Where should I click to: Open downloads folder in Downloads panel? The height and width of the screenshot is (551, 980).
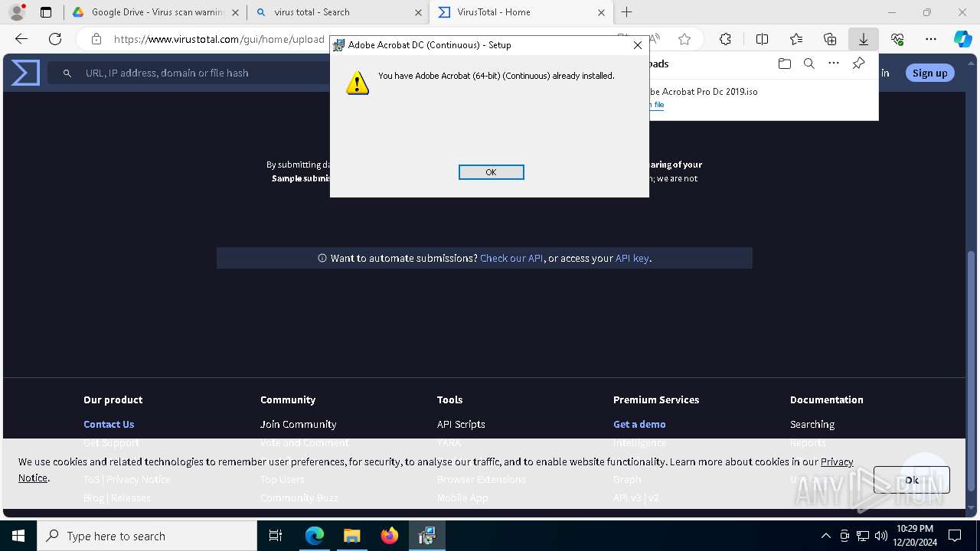coord(784,64)
